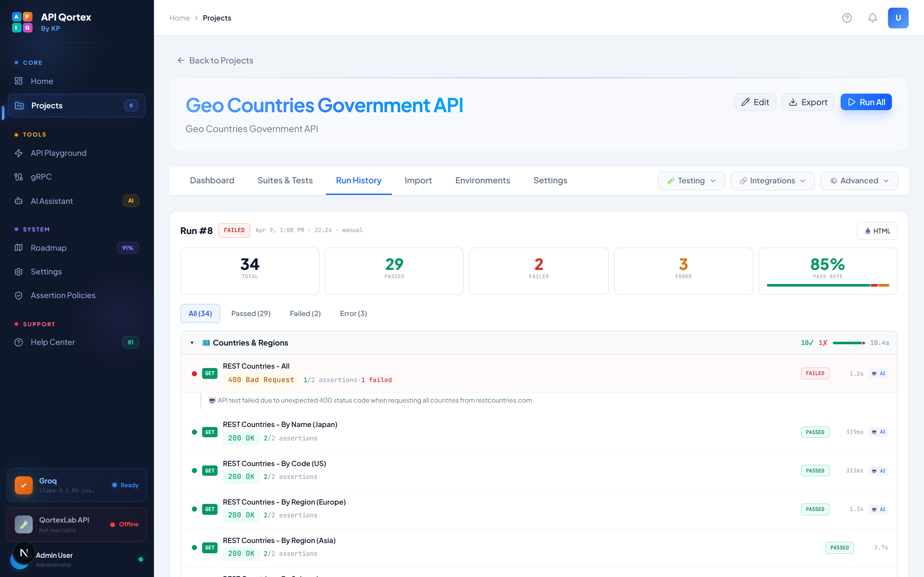Filter results to Error (3)
The width and height of the screenshot is (924, 577).
coord(353,313)
